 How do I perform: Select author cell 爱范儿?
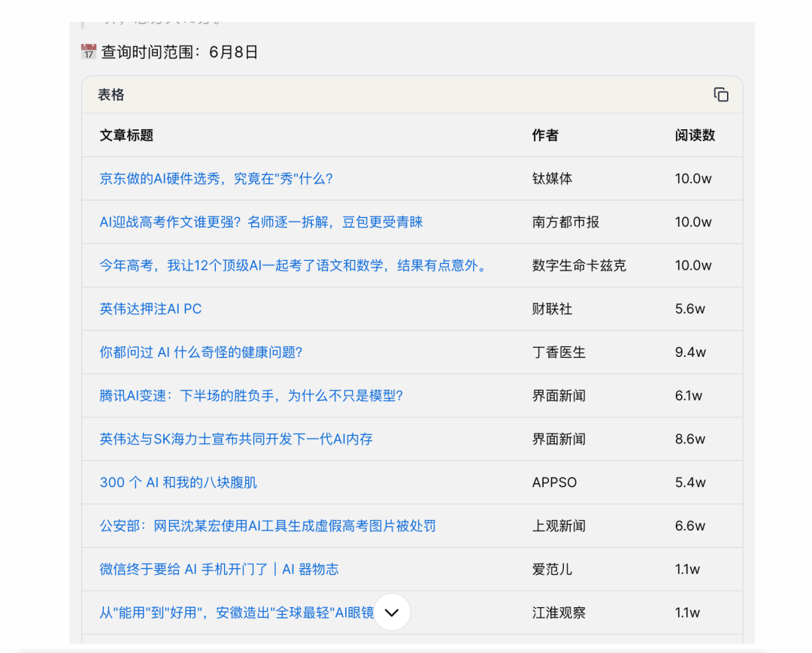coord(552,570)
